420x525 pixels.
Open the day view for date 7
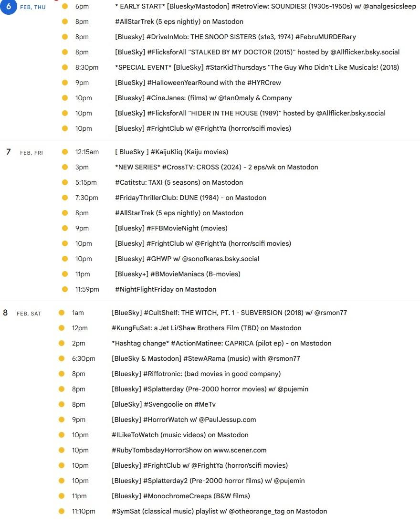(x=9, y=152)
